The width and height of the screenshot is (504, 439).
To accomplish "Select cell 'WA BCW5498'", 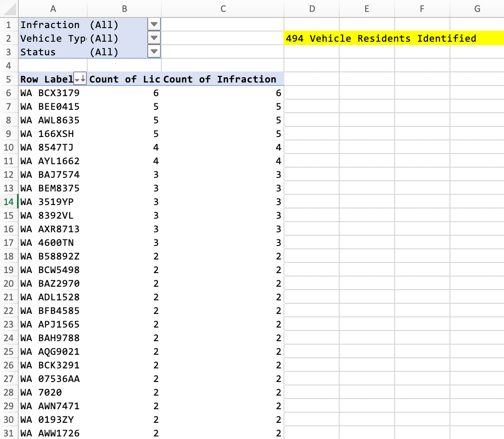I will point(53,270).
